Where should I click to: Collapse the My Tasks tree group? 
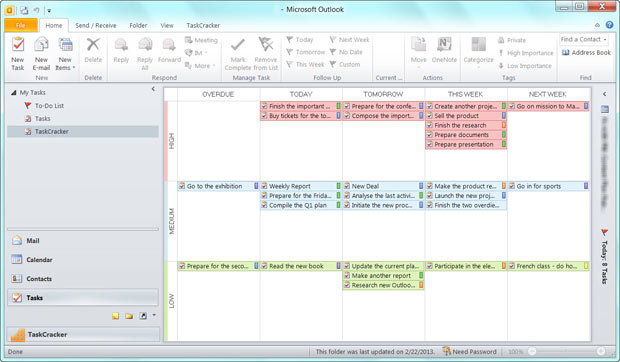coord(13,92)
